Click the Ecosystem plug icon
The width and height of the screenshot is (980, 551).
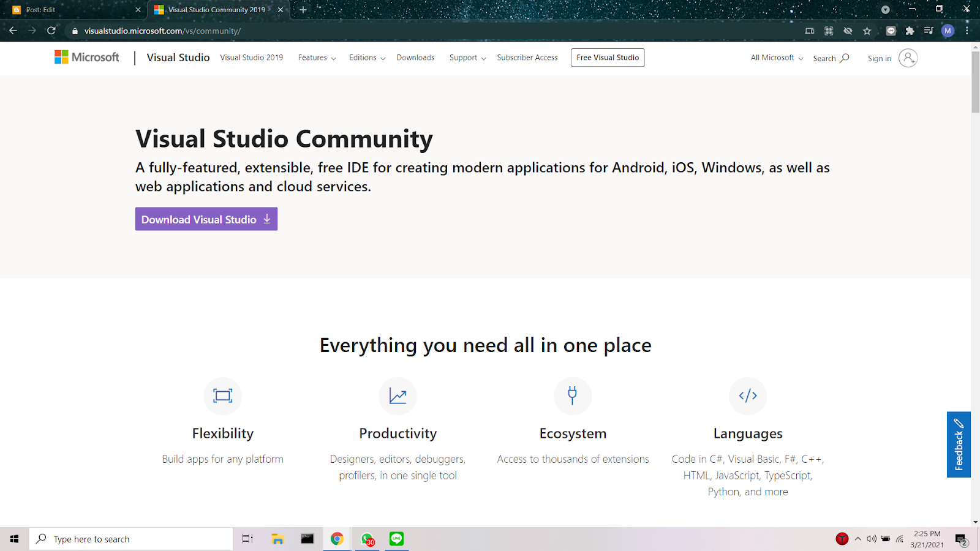click(x=573, y=395)
